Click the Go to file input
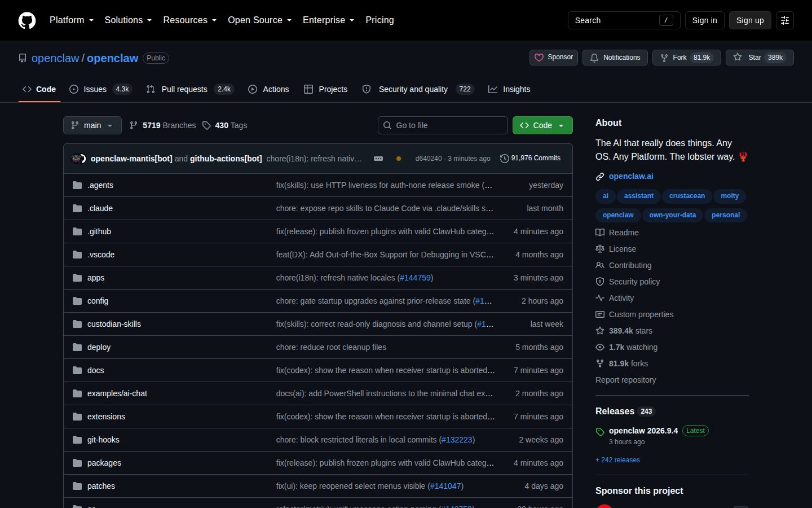 point(443,125)
